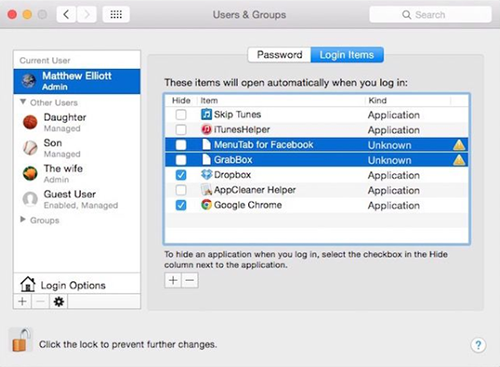Click warning triangle on MenuTab row
Viewport: 500px width, 367px height.
tap(459, 145)
